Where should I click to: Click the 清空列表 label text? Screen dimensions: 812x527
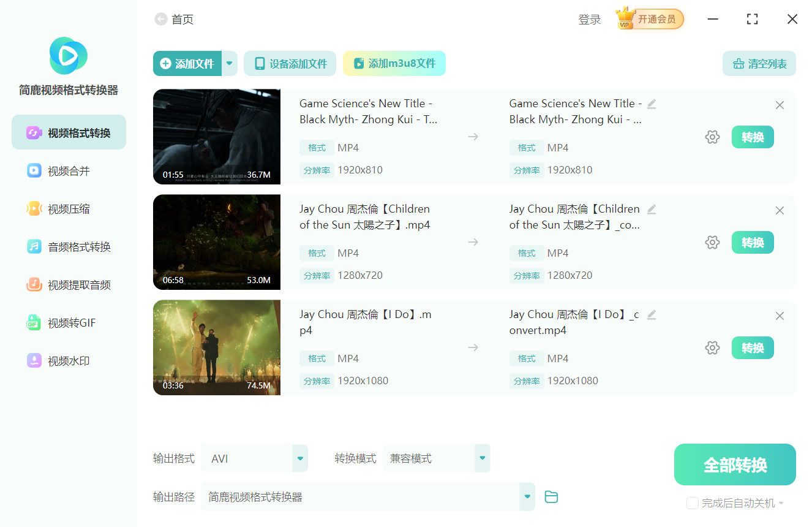pyautogui.click(x=768, y=64)
